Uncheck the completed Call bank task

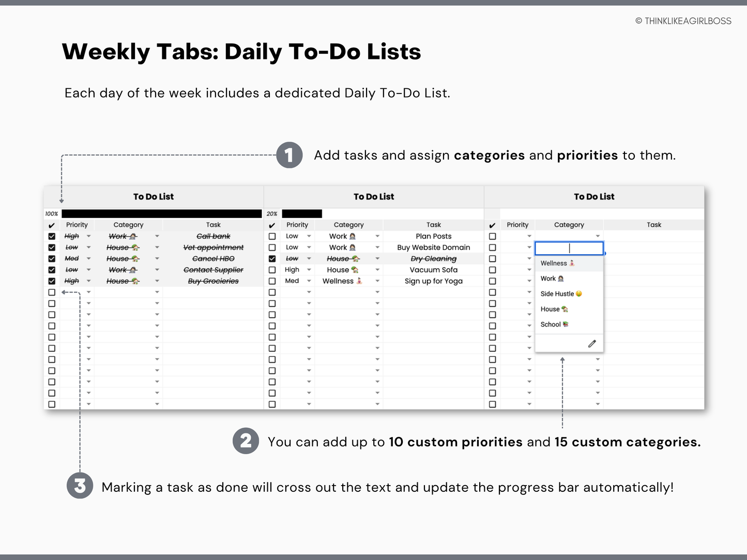point(51,236)
